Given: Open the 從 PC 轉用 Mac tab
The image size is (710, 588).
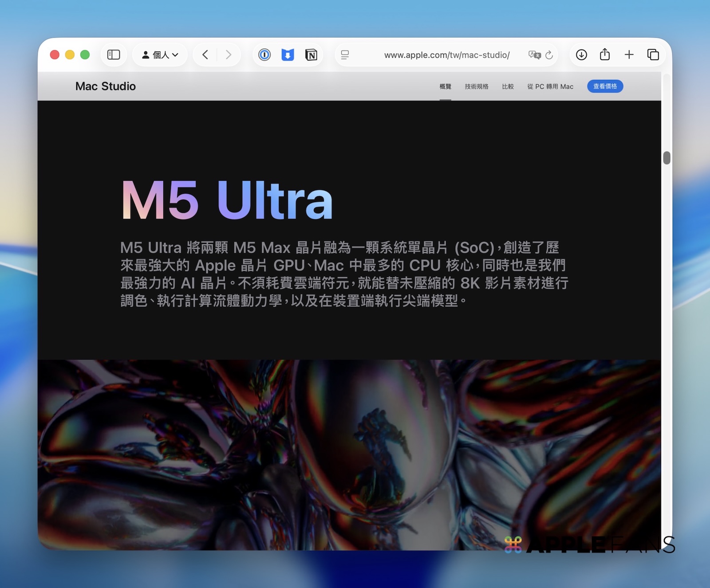Looking at the screenshot, I should pos(550,86).
